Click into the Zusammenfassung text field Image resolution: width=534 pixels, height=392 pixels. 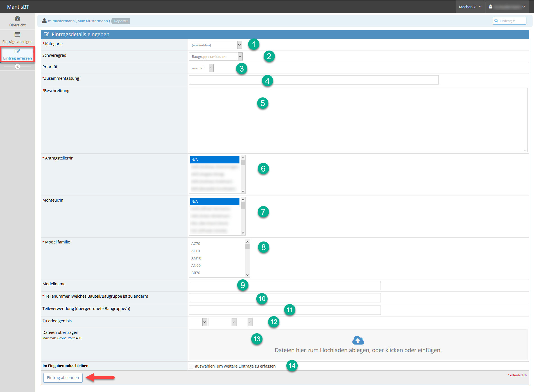[x=313, y=80]
